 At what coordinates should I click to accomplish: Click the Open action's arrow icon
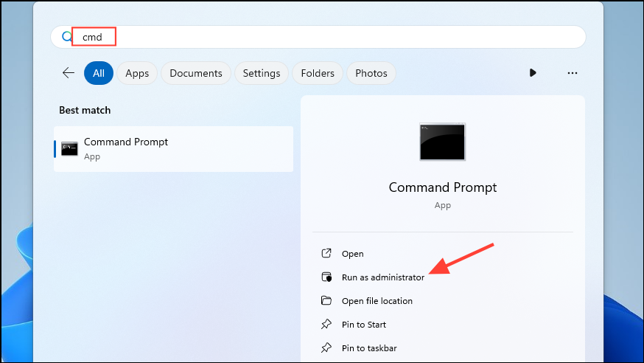pos(326,253)
